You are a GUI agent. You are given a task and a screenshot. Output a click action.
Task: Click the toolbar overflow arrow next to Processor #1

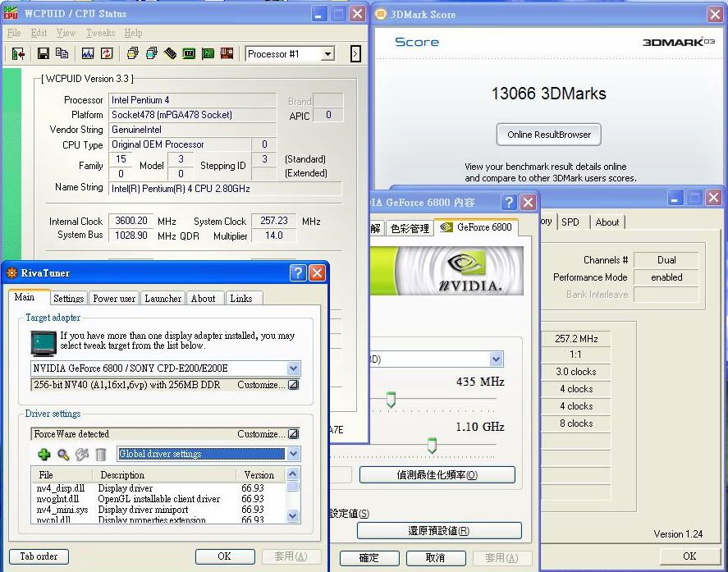pos(355,54)
